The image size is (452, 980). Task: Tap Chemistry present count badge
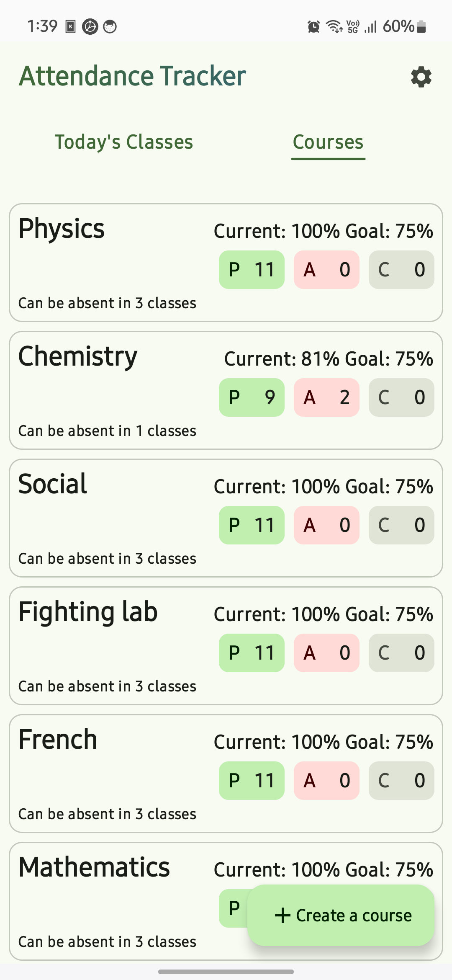pos(252,397)
